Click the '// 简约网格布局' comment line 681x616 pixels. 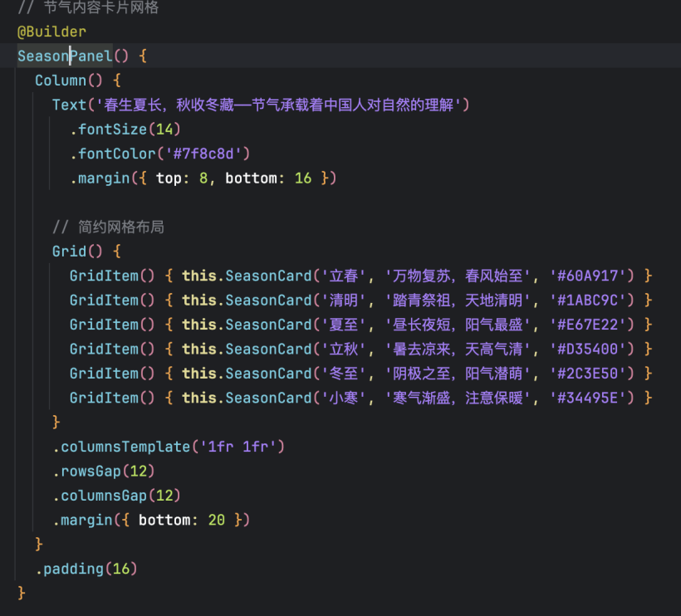coord(112,227)
